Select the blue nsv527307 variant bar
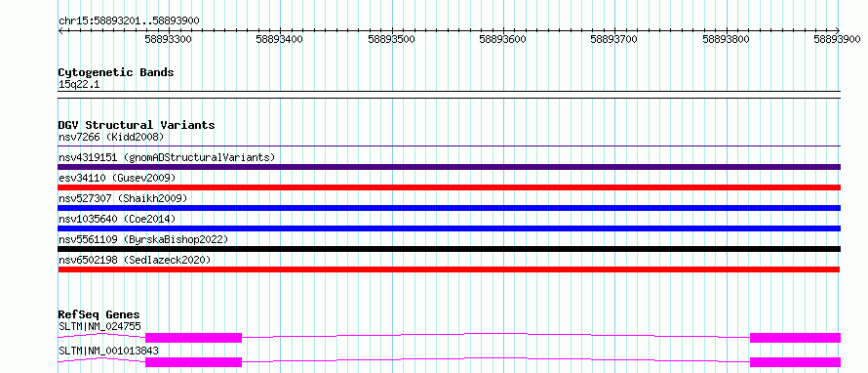 [450, 208]
